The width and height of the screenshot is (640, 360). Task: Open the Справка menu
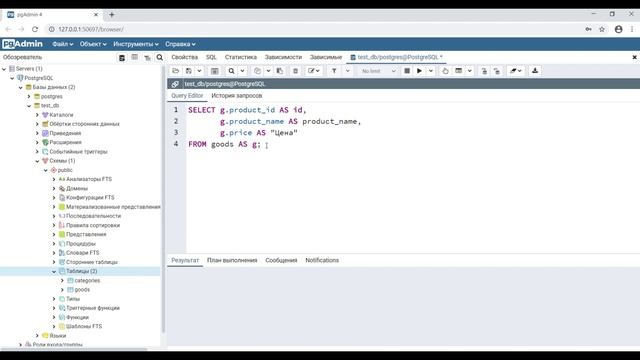180,44
